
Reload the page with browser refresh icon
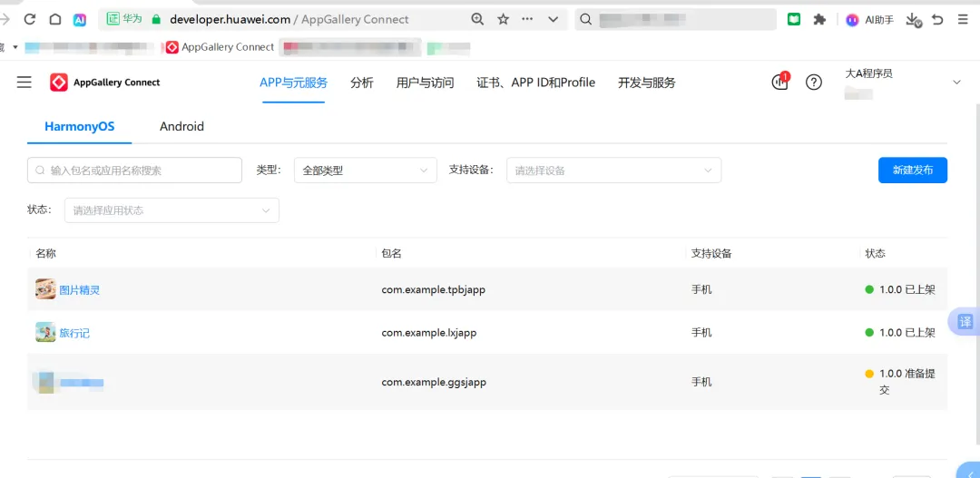point(29,19)
